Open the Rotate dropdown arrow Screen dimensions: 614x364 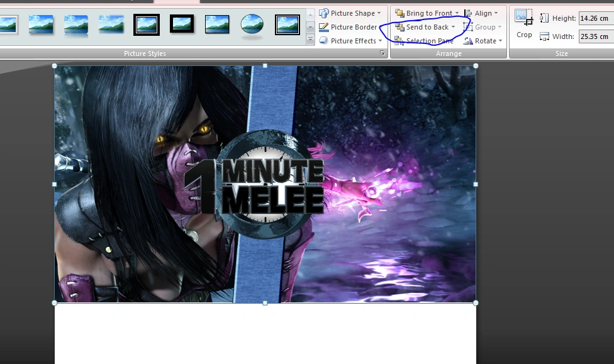point(500,41)
